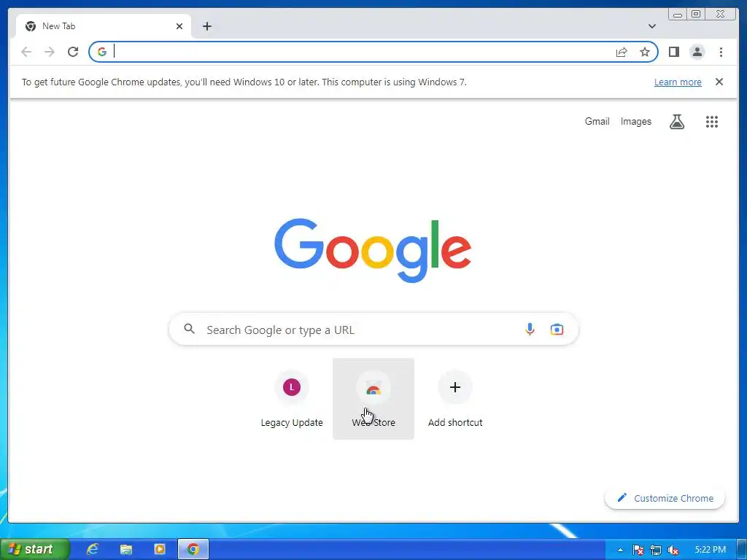Open the Images link
The height and width of the screenshot is (560, 747).
[x=635, y=122]
